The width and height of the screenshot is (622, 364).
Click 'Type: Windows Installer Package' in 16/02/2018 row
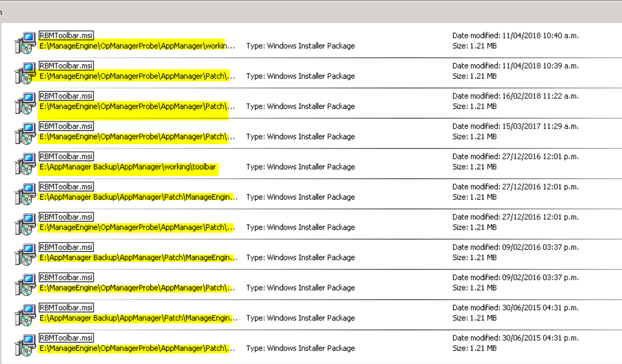301,106
